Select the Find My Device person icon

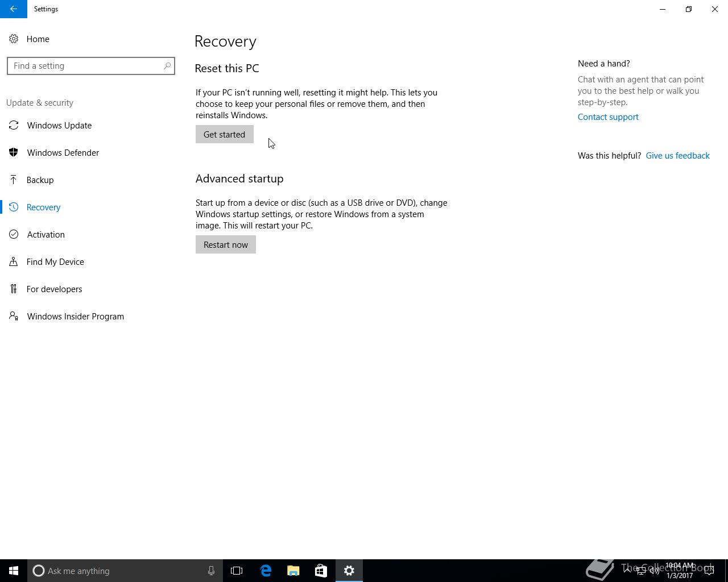tap(14, 261)
